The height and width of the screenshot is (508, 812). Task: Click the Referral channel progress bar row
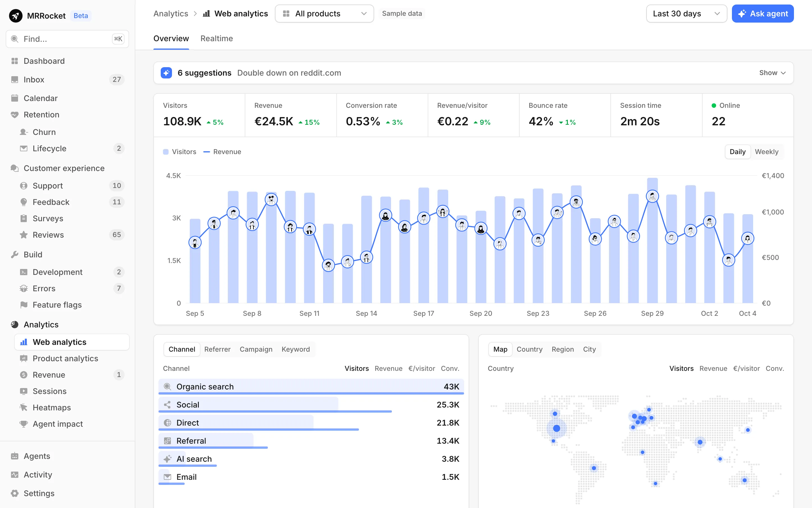click(311, 441)
